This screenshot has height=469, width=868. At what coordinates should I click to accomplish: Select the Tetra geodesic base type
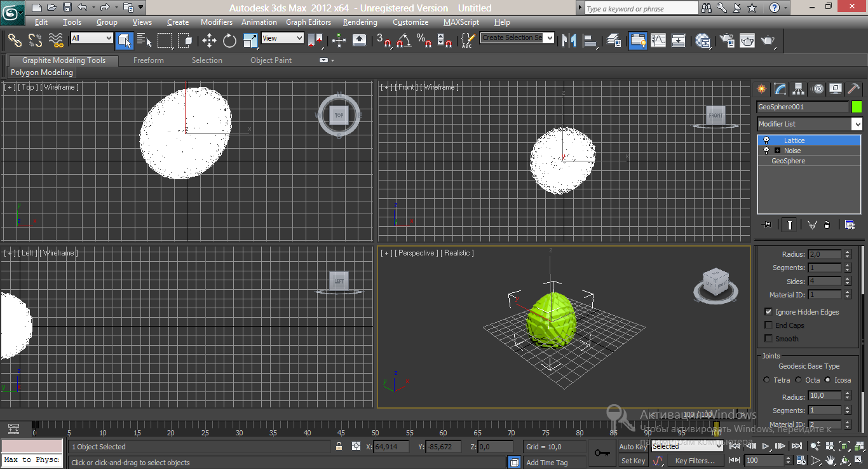[766, 380]
